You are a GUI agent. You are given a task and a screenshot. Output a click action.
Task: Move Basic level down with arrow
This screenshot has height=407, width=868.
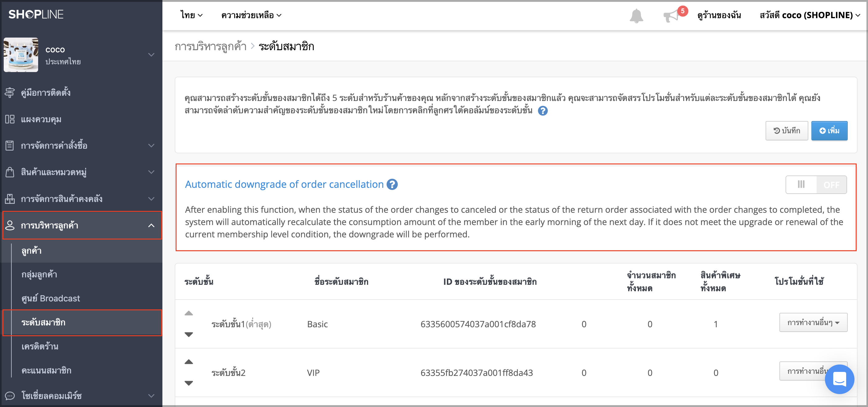click(189, 335)
